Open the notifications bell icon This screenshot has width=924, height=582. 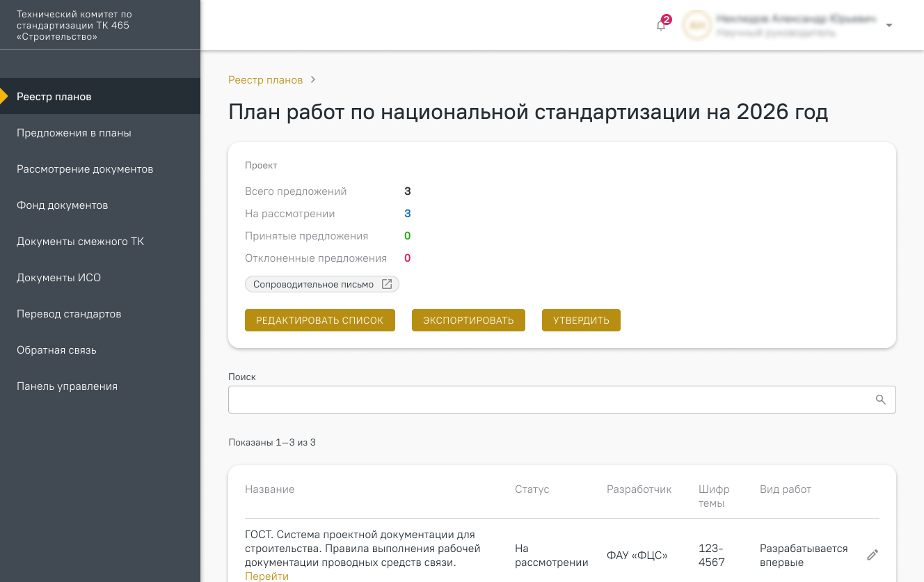[x=661, y=26]
